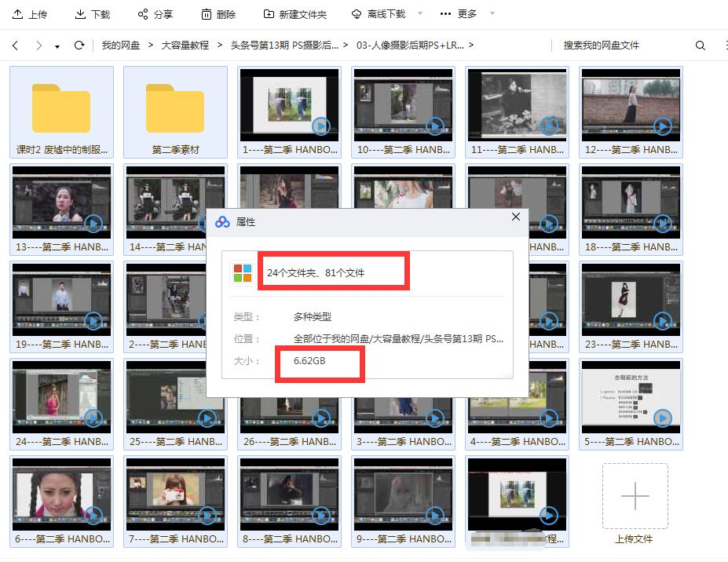Expand the 离线下载 dropdown arrow
The image size is (728, 562).
tap(419, 13)
